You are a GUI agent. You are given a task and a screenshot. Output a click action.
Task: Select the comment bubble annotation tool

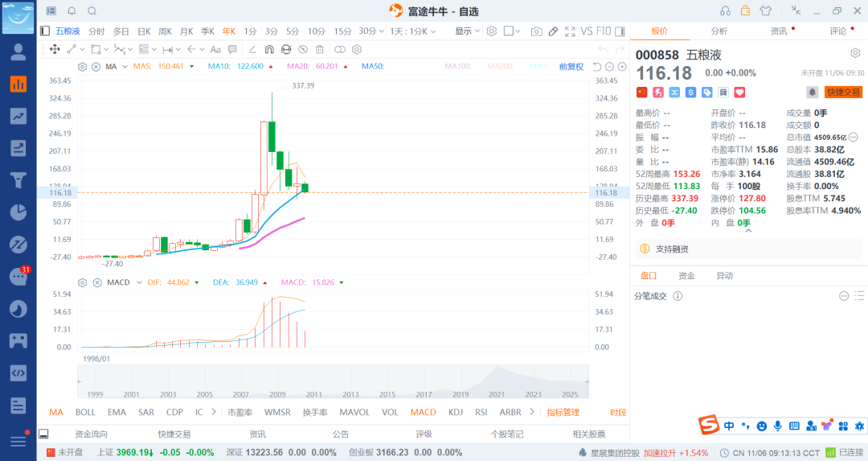(232, 49)
